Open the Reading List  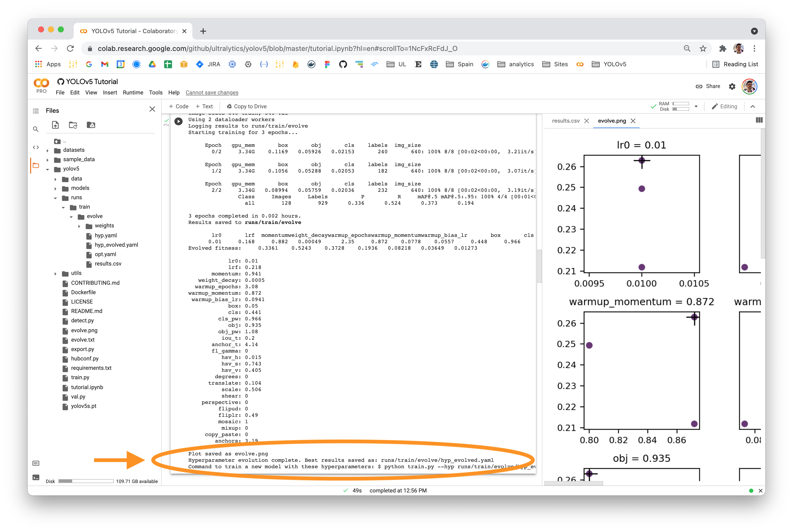[735, 64]
